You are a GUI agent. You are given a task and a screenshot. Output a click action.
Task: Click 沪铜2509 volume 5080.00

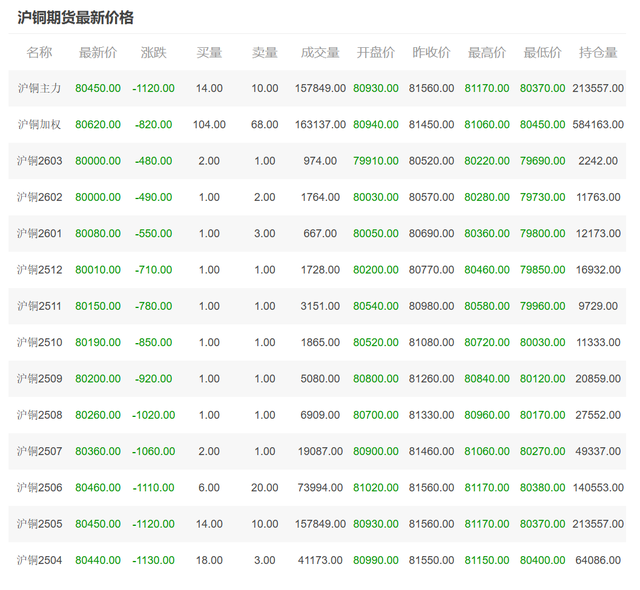tap(320, 379)
